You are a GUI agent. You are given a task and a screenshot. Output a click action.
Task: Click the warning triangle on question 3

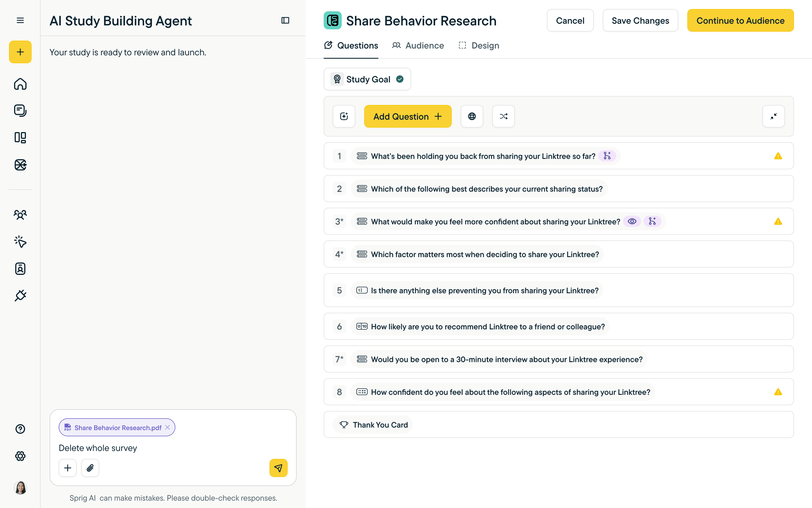tap(778, 222)
